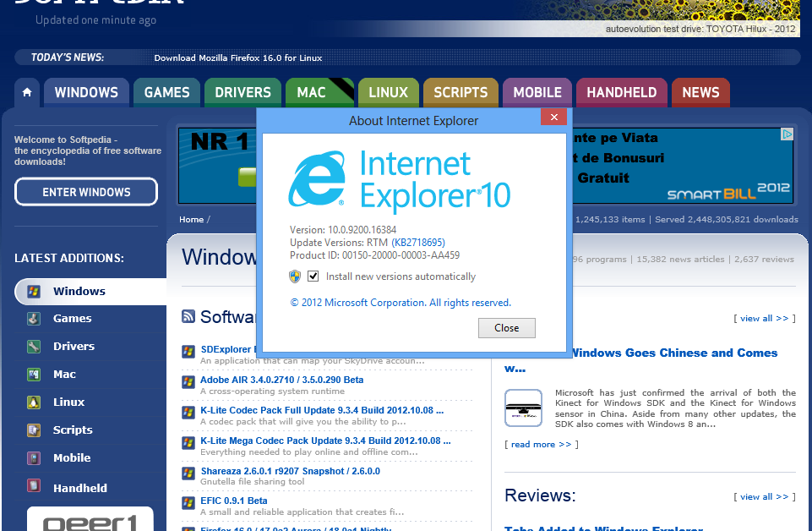Click the Mobile category icon
This screenshot has height=531, width=812.
(x=33, y=457)
